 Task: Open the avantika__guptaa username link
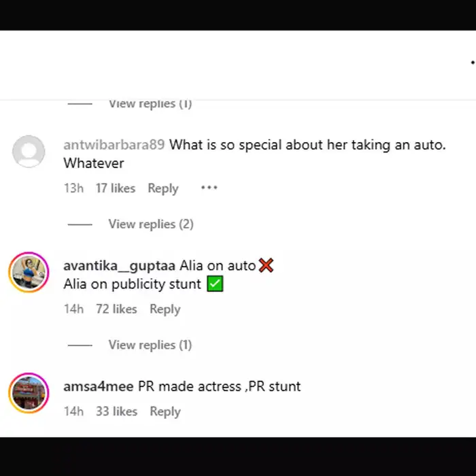click(119, 265)
